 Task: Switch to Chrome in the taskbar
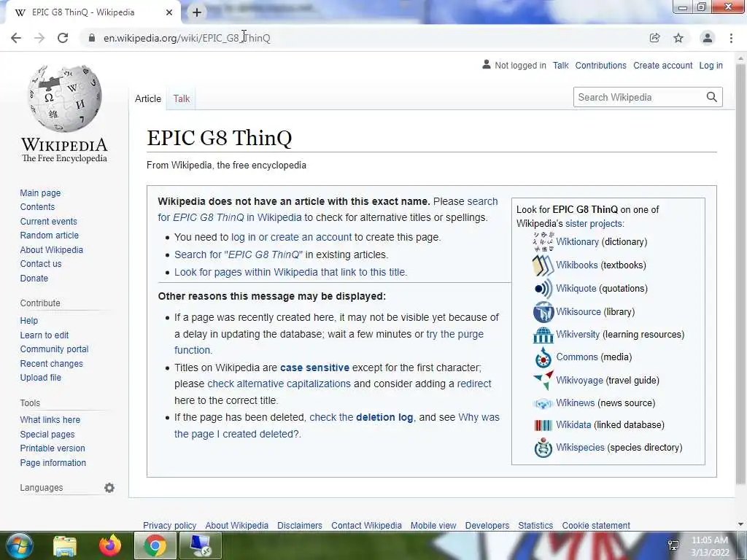click(155, 545)
